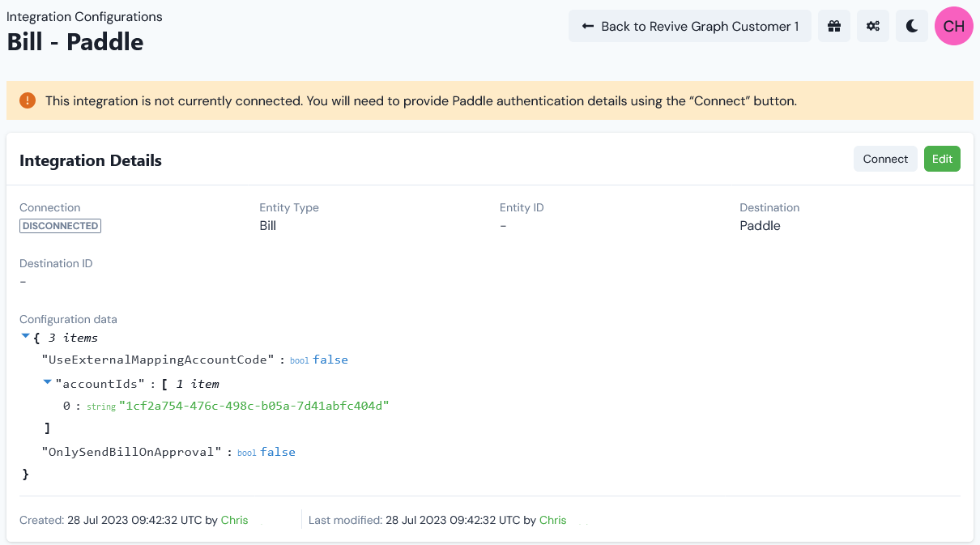
Task: Click the not connected warning message text
Action: (x=421, y=101)
